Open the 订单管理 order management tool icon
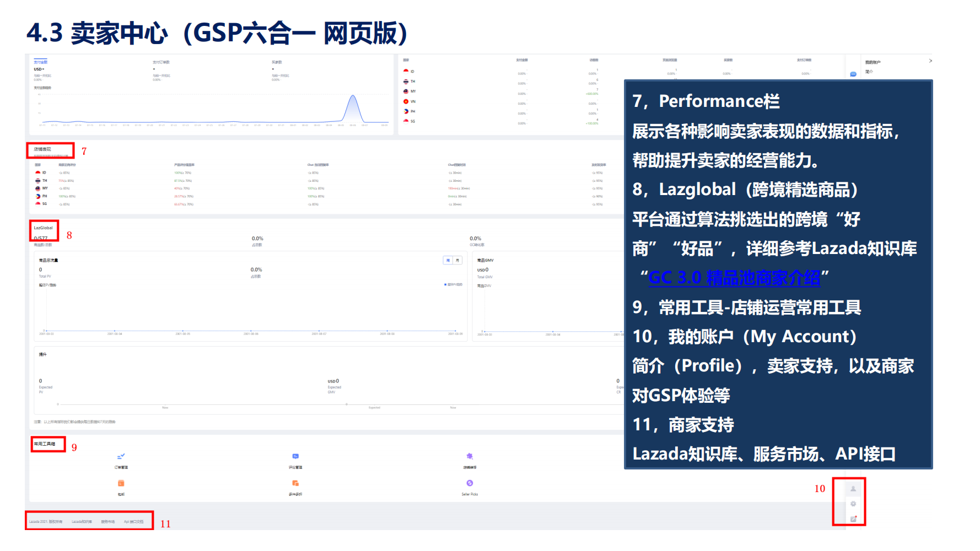 tap(121, 456)
